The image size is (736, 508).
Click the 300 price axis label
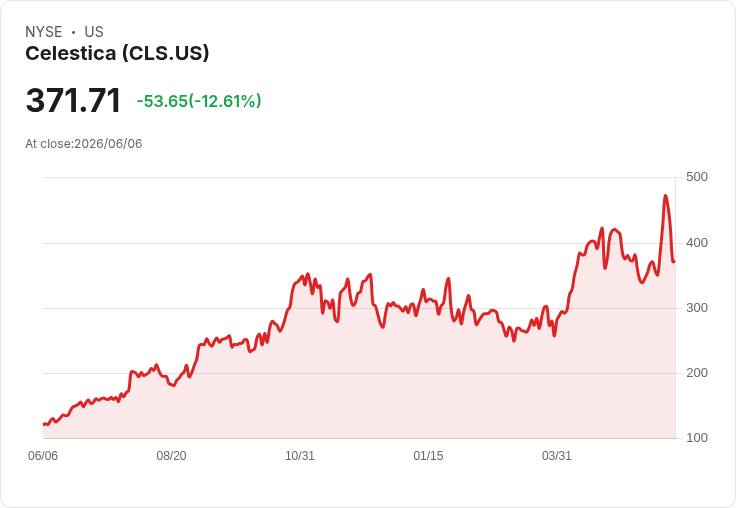coord(697,308)
